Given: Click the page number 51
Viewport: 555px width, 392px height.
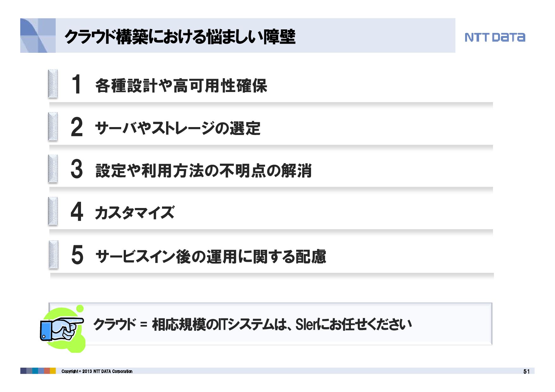Looking at the screenshot, I should pos(526,371).
